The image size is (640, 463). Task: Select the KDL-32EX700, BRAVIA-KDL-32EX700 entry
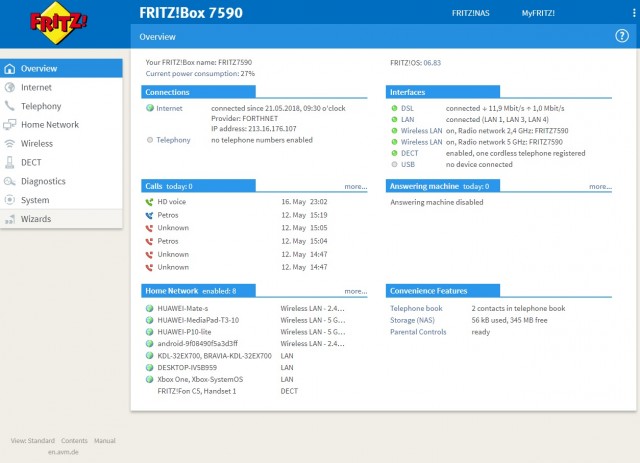coord(214,356)
